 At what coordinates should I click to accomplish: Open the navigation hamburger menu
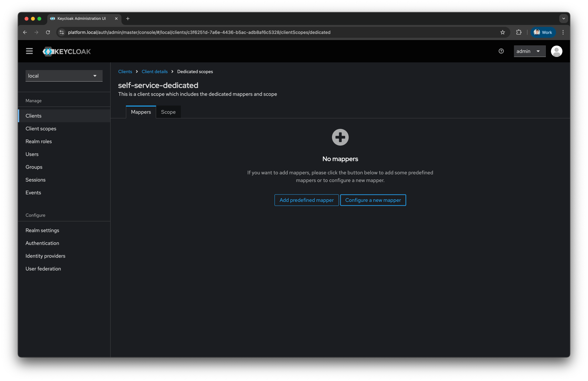(x=29, y=51)
